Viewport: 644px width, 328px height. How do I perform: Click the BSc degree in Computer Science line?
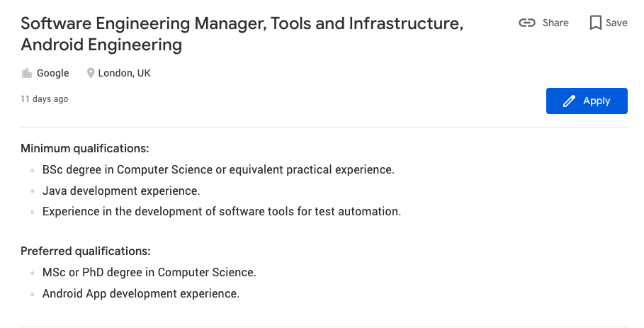218,169
